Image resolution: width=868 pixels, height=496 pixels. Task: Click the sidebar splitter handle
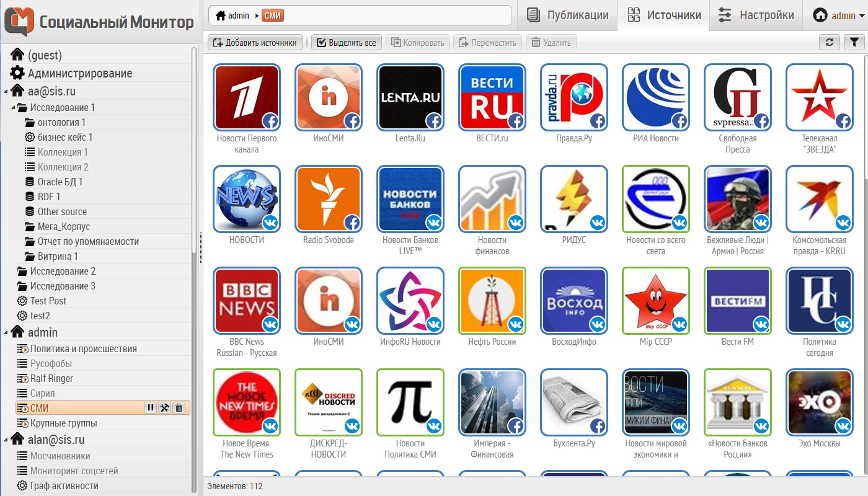(x=200, y=248)
